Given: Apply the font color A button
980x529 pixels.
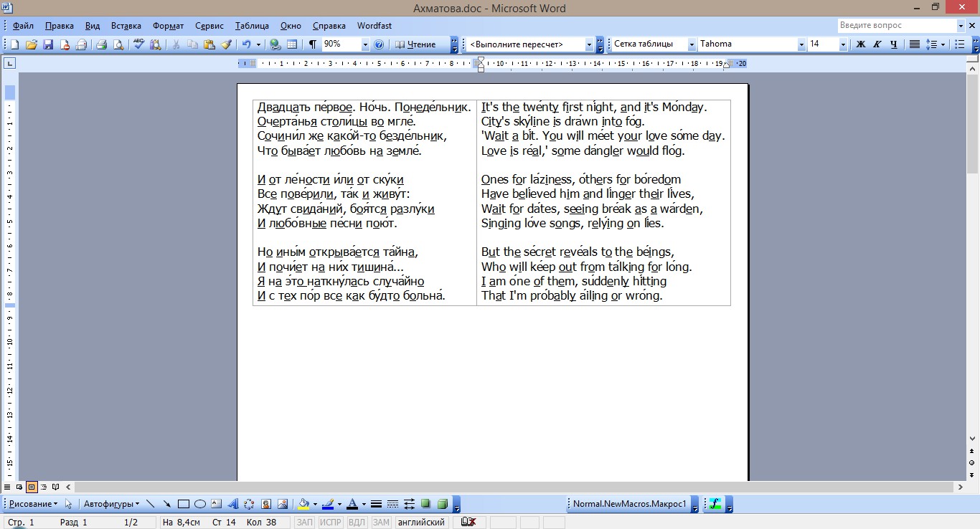Looking at the screenshot, I should 352,504.
